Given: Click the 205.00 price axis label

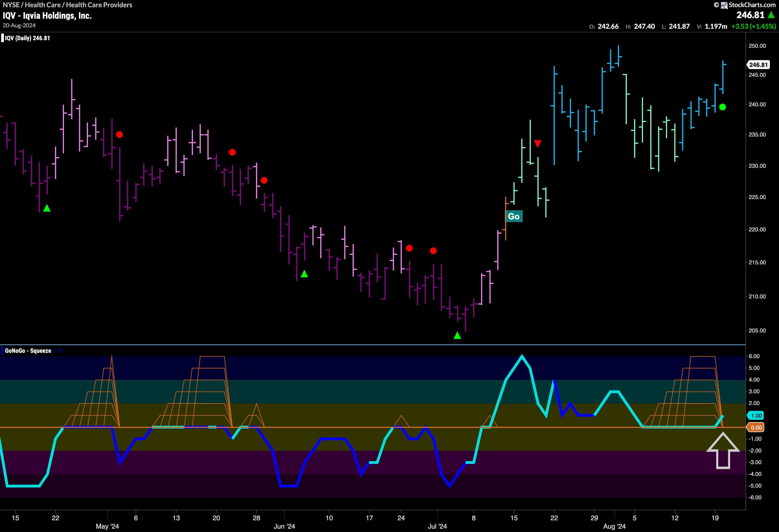Looking at the screenshot, I should click(x=757, y=331).
